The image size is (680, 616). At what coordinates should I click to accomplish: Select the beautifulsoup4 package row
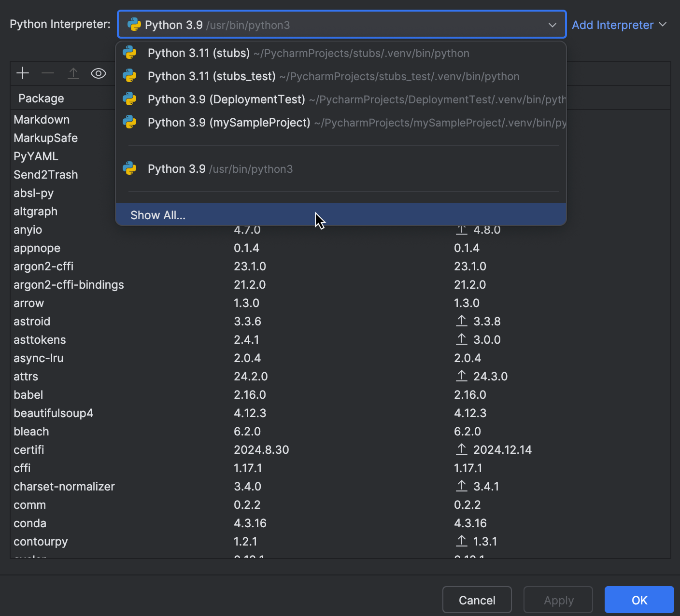point(53,413)
